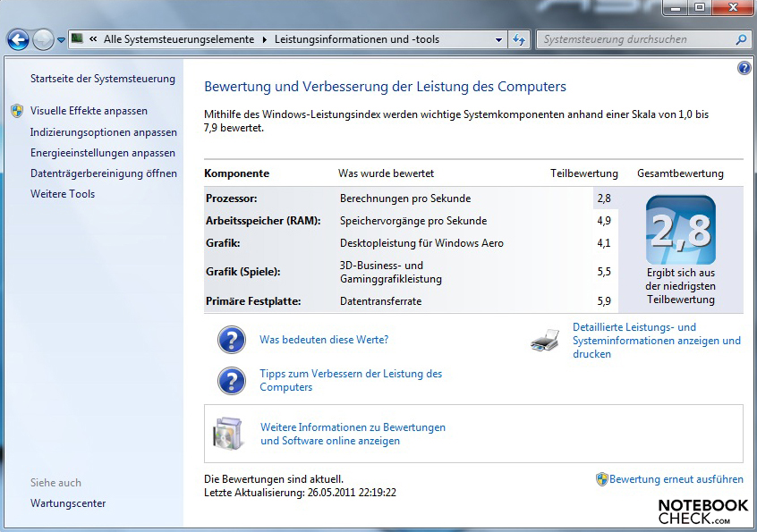Open 'Detaillierte Leistungs- und Systeminformationen' link
Viewport: 757px width, 532px height.
[657, 341]
